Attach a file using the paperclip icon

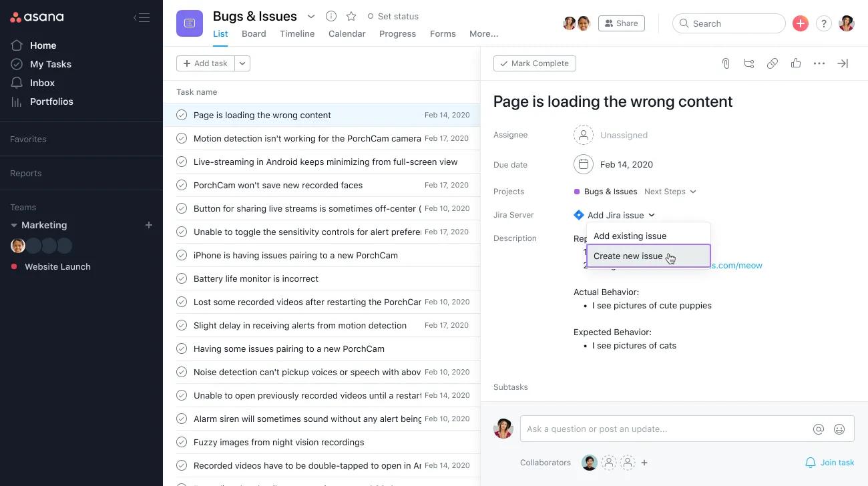[x=726, y=63]
